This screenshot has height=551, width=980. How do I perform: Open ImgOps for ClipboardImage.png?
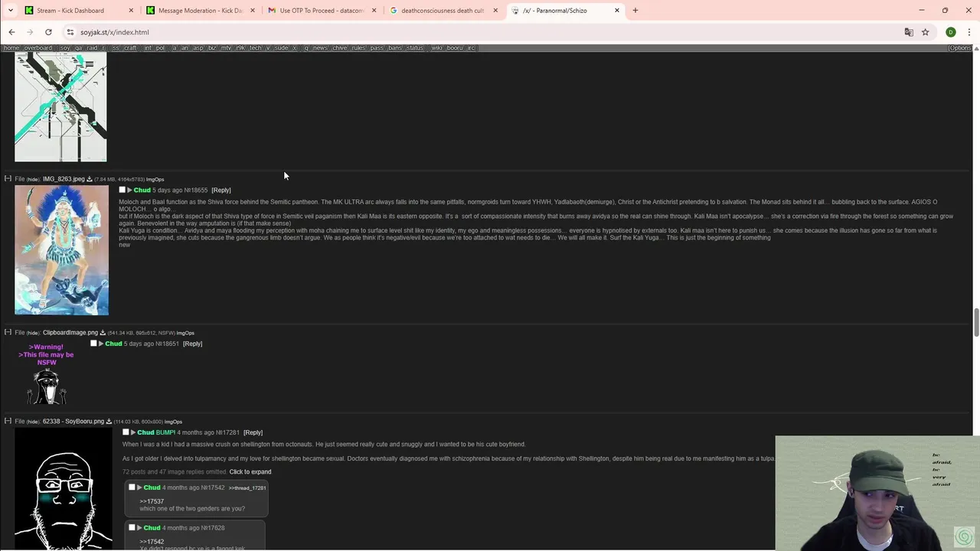click(x=185, y=333)
